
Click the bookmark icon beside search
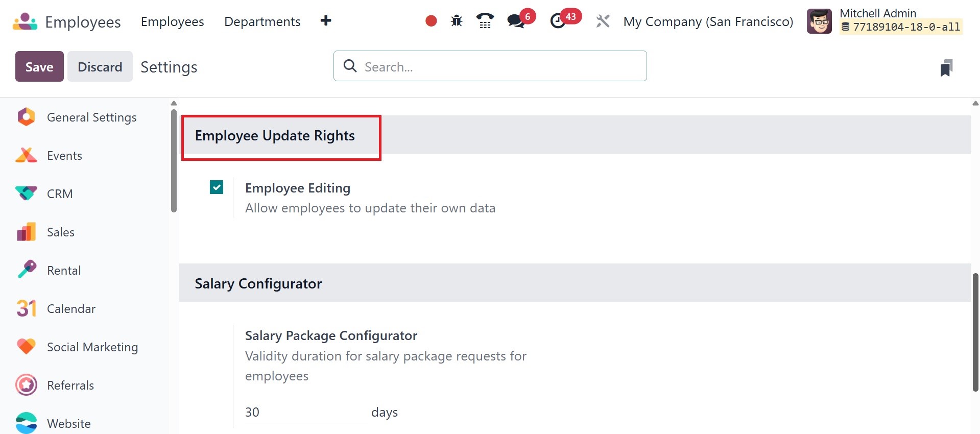point(946,67)
